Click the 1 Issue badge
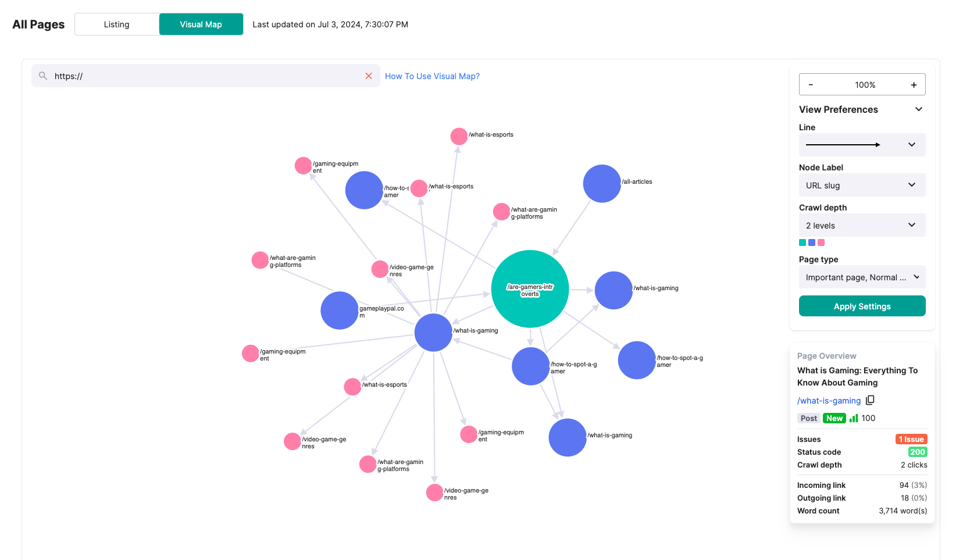Screen dimensions: 963x560 pyautogui.click(x=911, y=439)
